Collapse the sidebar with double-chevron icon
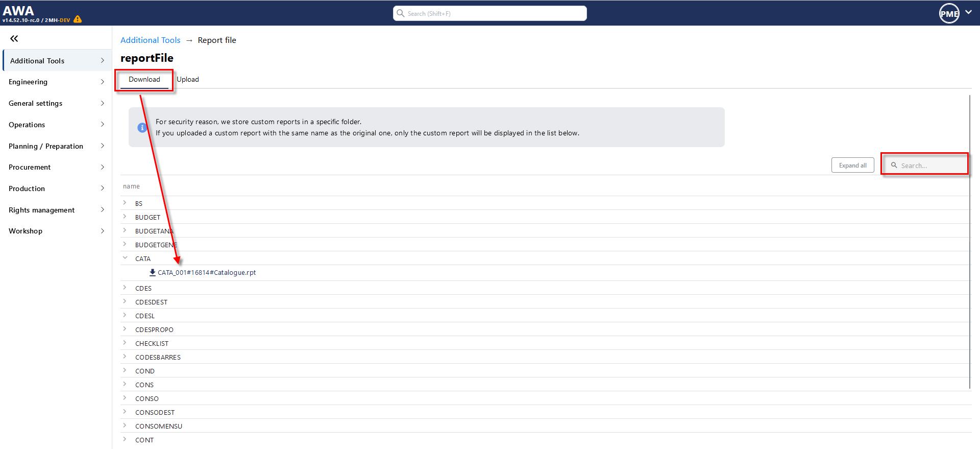The height and width of the screenshot is (449, 980). 14,39
